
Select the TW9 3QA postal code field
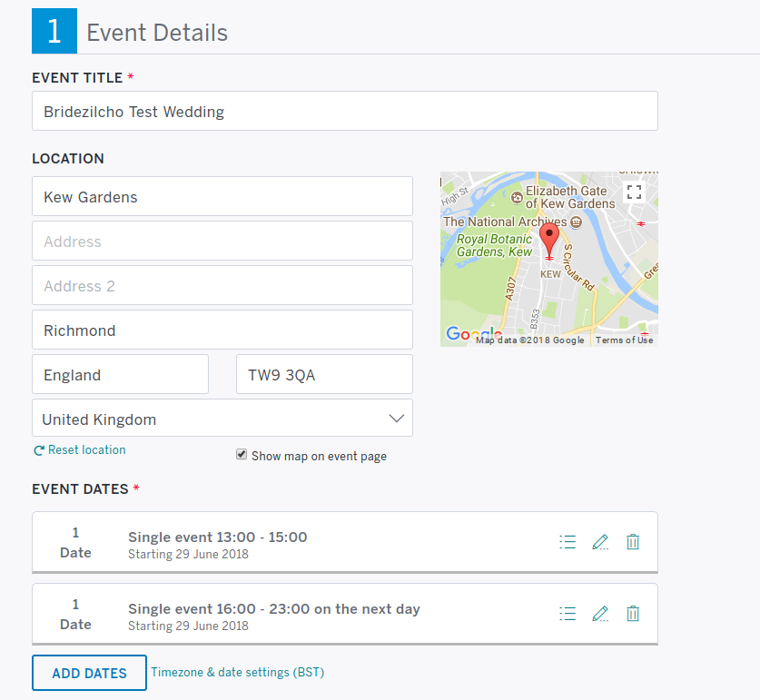324,374
